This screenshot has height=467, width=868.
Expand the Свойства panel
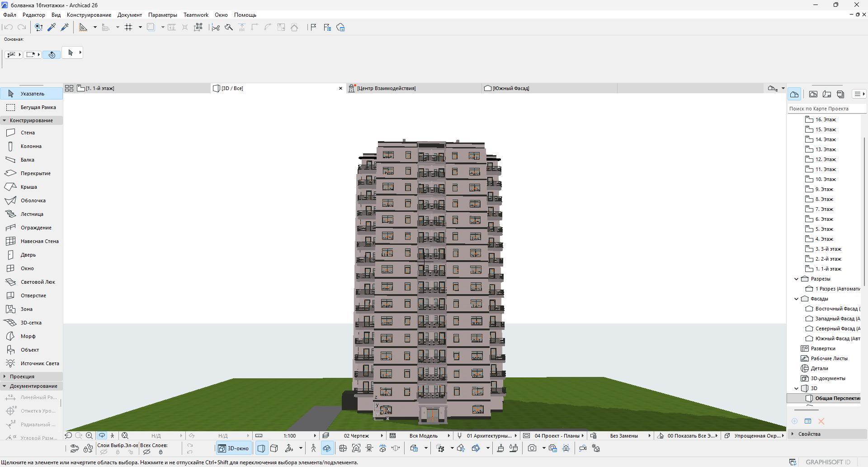[x=793, y=434]
